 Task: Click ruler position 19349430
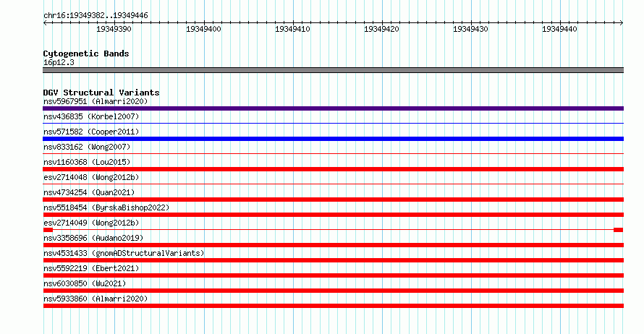coord(470,29)
